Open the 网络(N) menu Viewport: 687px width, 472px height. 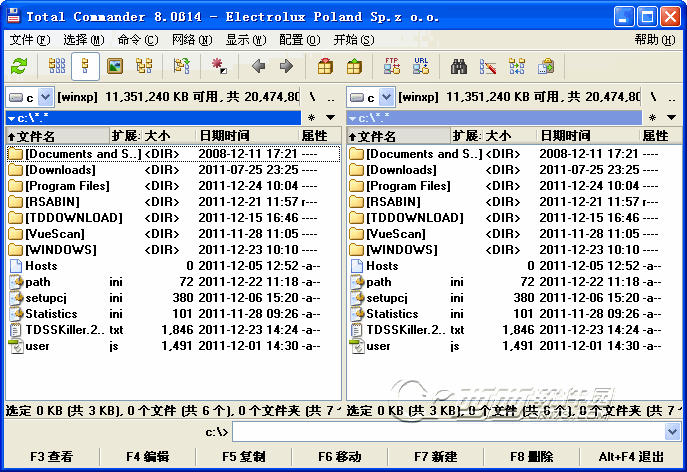click(x=192, y=40)
